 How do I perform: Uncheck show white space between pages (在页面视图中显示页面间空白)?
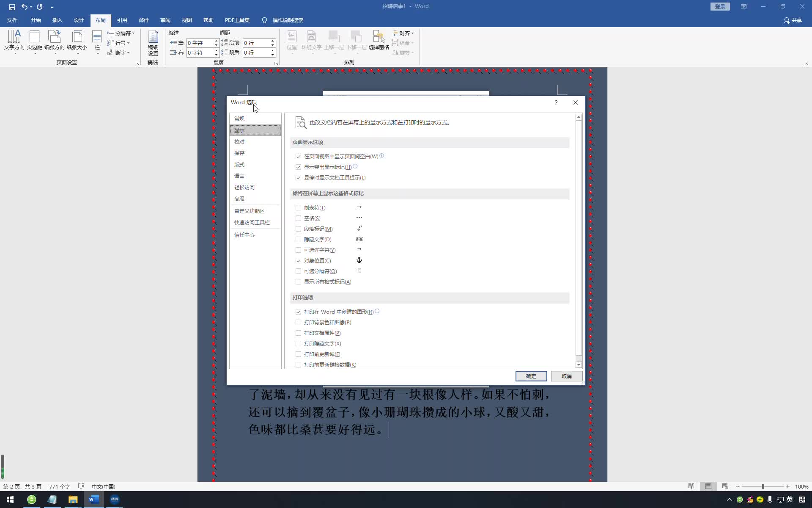[x=299, y=157]
